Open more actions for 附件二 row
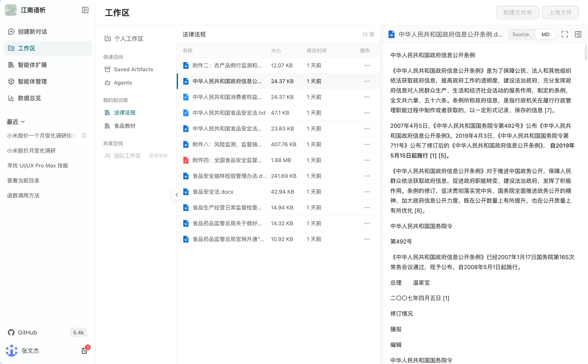Screen dimensions: 588x364 (367, 65)
